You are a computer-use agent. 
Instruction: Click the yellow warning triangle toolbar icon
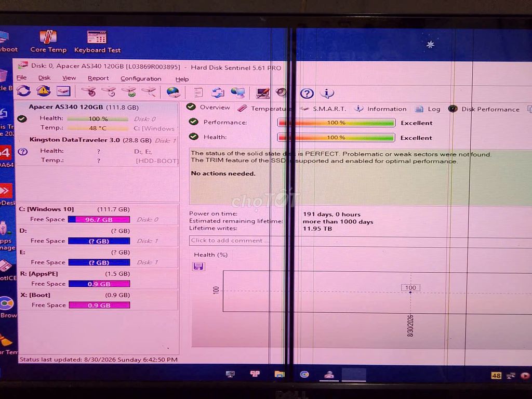[x=44, y=91]
